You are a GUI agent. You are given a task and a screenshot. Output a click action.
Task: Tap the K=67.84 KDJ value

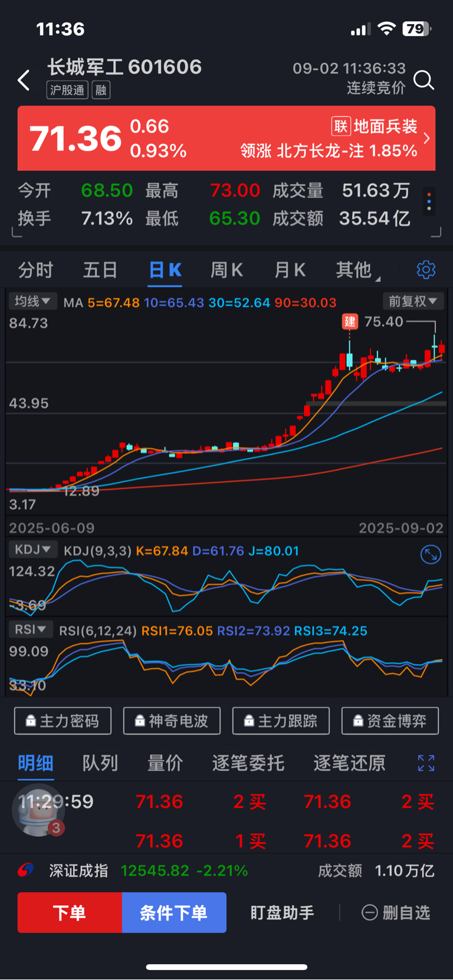click(162, 551)
